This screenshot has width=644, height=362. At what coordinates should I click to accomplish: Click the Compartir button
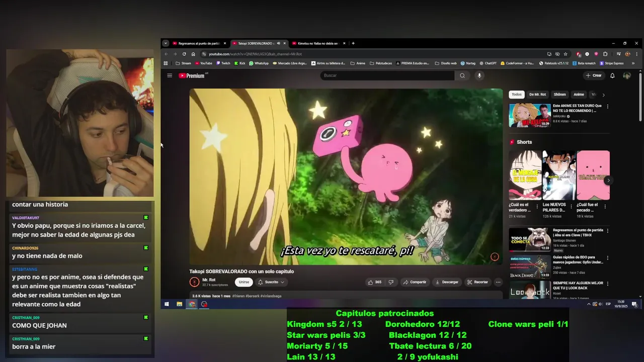tap(414, 282)
